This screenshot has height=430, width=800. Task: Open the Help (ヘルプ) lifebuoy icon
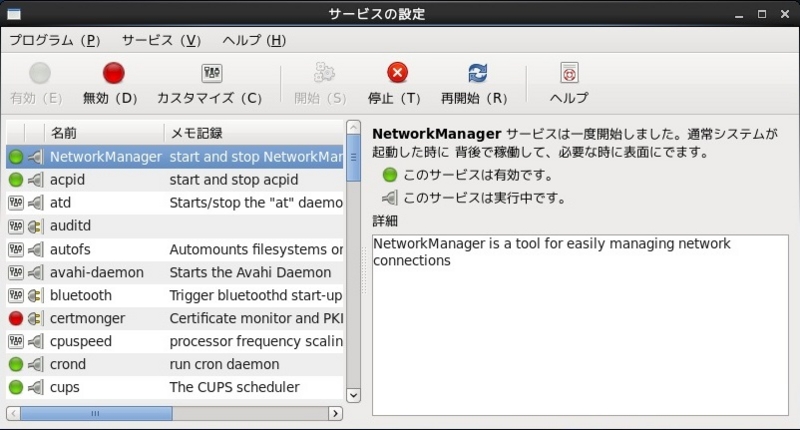pyautogui.click(x=569, y=73)
